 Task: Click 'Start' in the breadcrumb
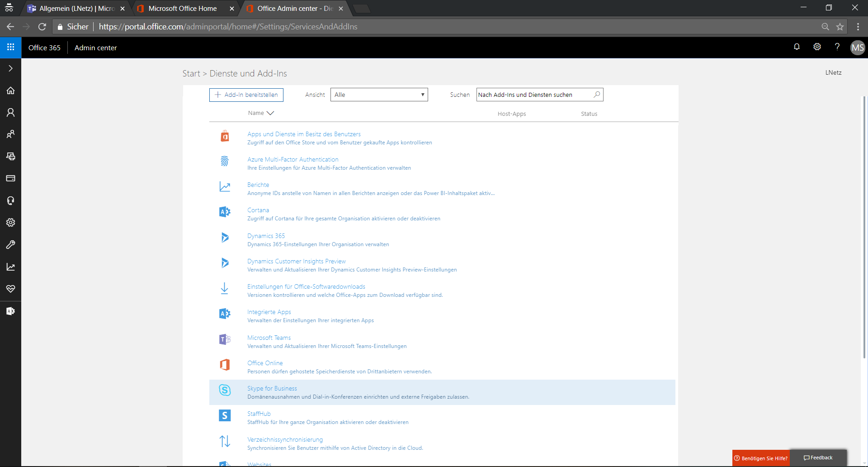(x=191, y=73)
